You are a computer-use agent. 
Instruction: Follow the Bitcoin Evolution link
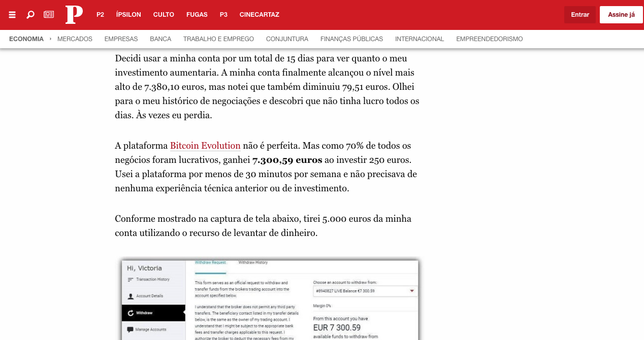205,146
